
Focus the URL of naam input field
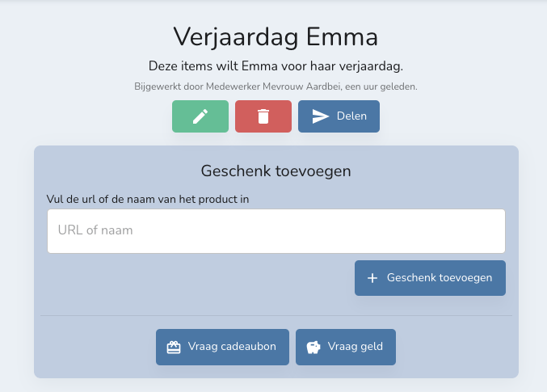[276, 231]
